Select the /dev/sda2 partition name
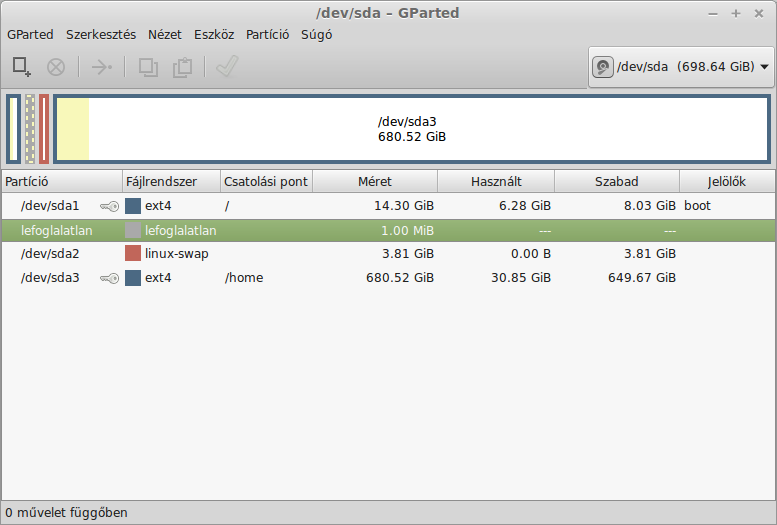The image size is (777, 525). pyautogui.click(x=50, y=254)
